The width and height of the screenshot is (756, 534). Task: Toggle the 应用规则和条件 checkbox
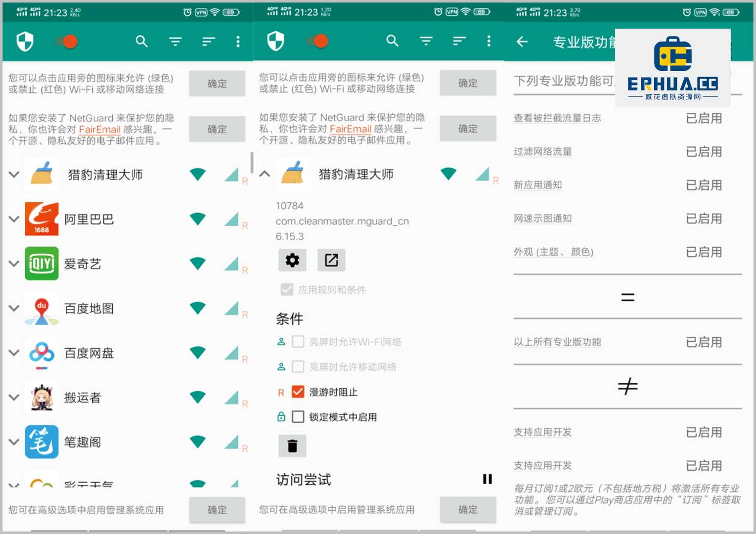(x=287, y=290)
